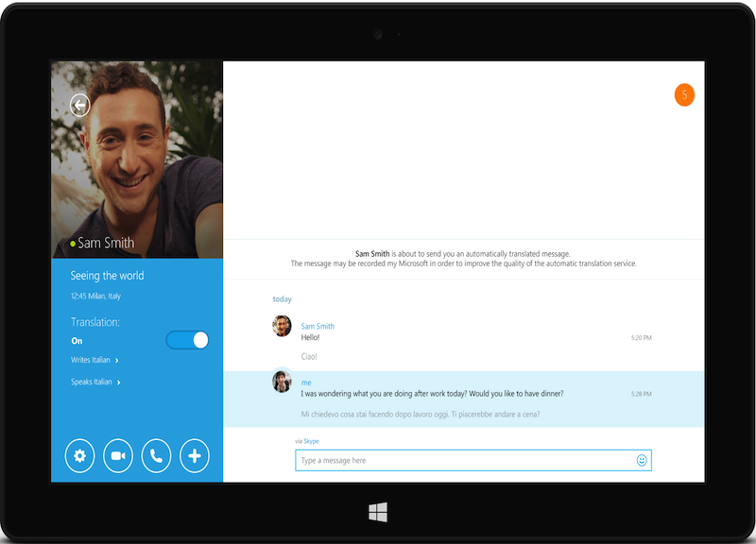Turn off the Translation toggle switch
This screenshot has width=756, height=544.
click(187, 340)
